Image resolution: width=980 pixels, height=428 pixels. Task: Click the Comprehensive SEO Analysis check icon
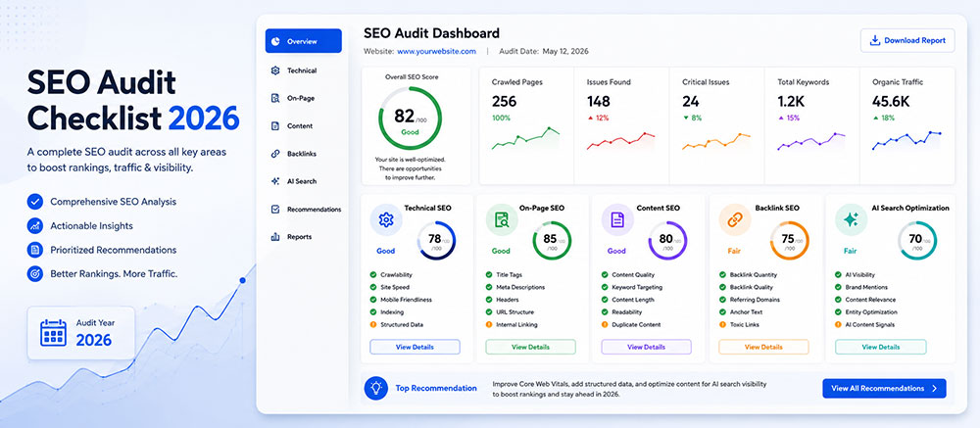35,202
